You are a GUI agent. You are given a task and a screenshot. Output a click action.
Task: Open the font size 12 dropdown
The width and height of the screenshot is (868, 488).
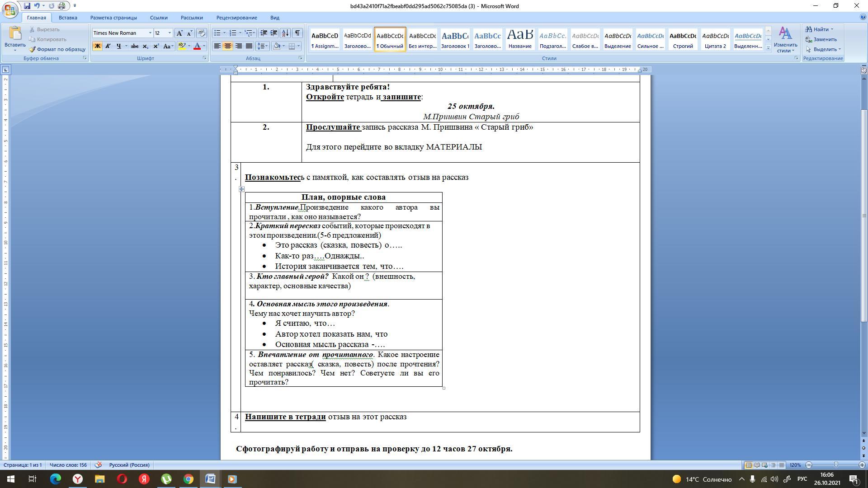170,33
